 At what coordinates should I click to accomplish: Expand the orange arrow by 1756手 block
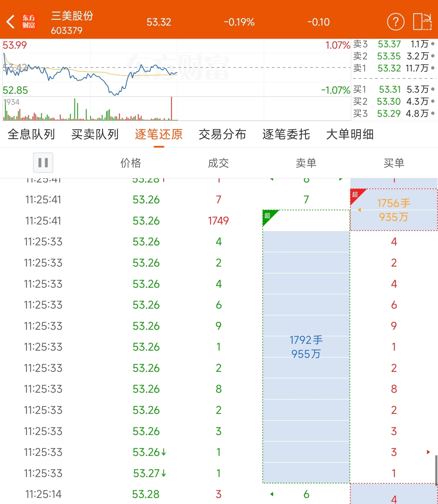pos(359,210)
